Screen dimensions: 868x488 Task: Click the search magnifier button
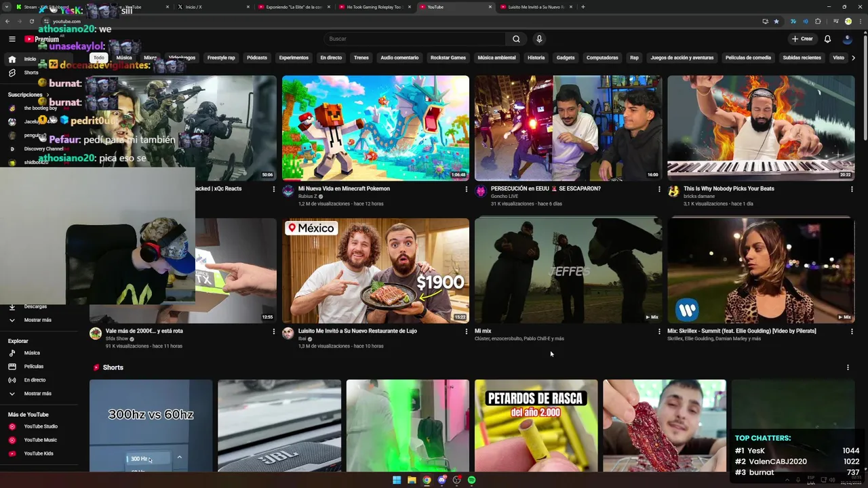coord(516,39)
